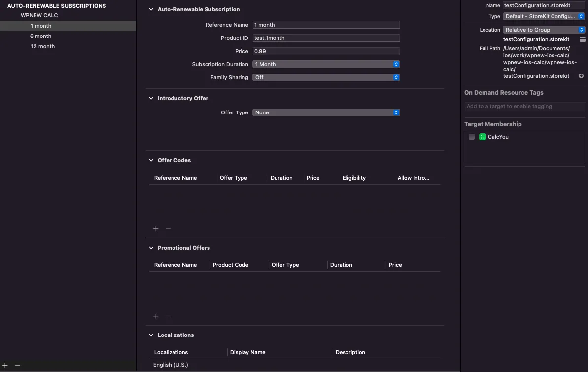Open the Family Sharing dropdown
Image resolution: width=588 pixels, height=372 pixels.
(x=326, y=77)
